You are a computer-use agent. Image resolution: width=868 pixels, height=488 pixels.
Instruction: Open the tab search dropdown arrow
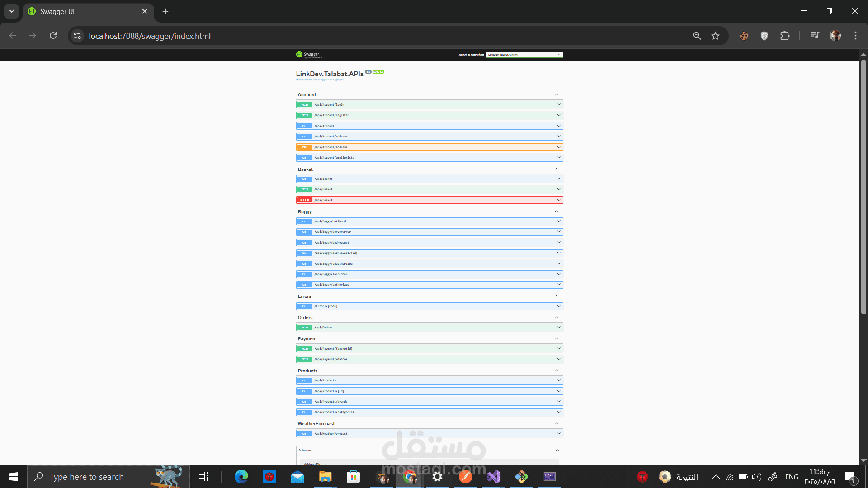(12, 11)
